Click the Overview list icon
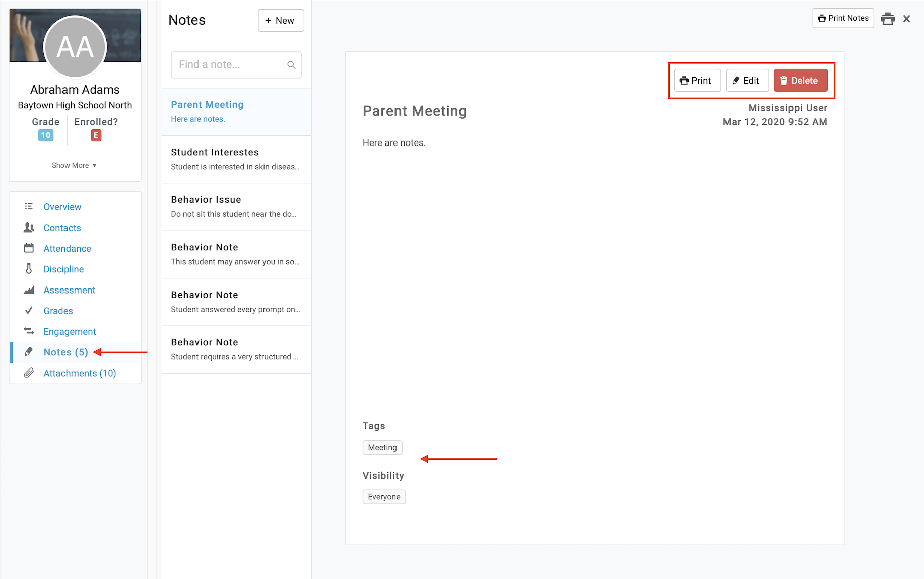This screenshot has height=579, width=924. point(29,206)
